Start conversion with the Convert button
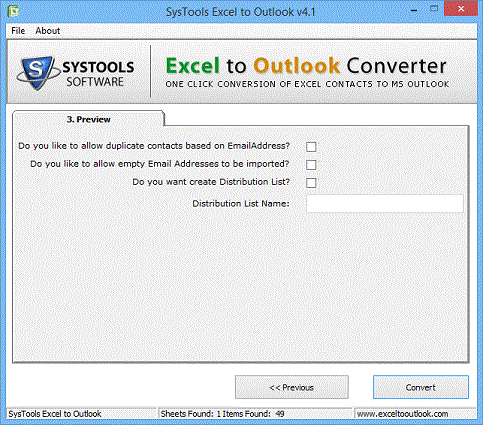This screenshot has height=425, width=483. (421, 387)
